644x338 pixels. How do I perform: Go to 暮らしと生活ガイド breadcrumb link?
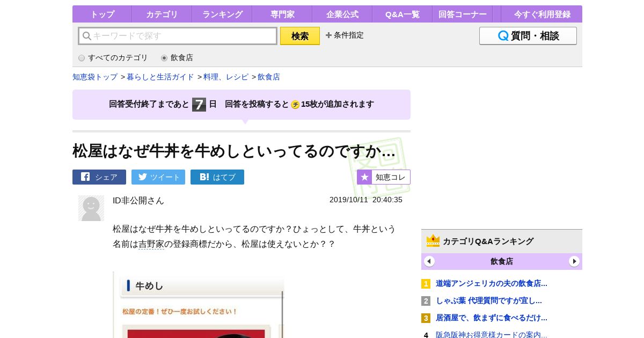tap(160, 77)
